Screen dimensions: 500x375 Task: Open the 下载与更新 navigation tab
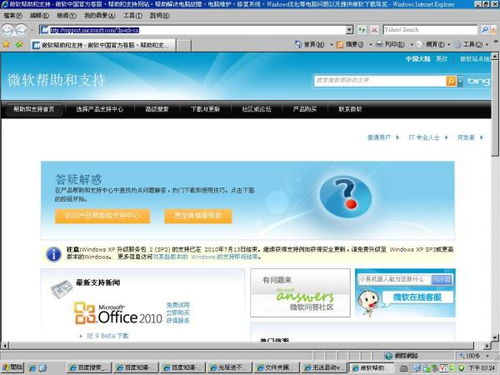click(x=205, y=109)
